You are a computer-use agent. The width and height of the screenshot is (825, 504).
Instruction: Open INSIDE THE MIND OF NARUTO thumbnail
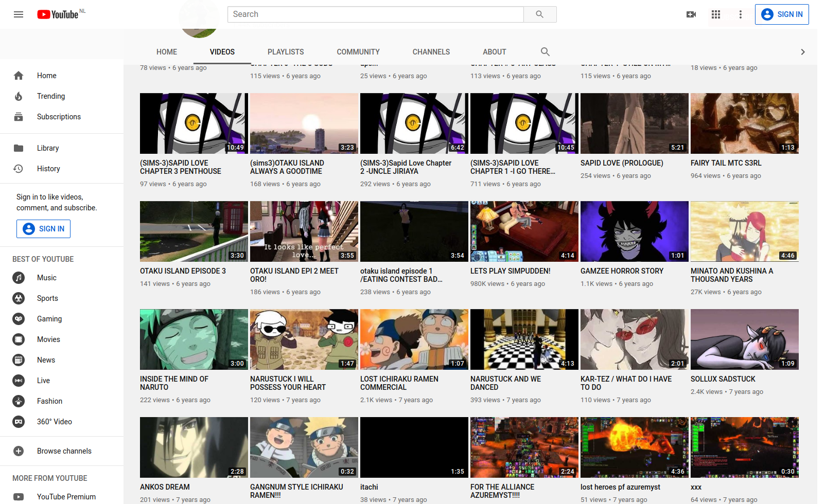coord(194,339)
